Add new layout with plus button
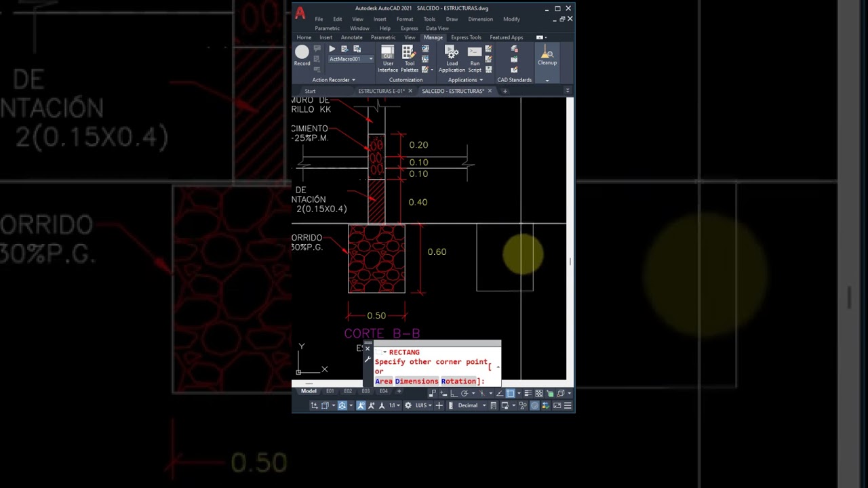The height and width of the screenshot is (488, 868). click(399, 391)
